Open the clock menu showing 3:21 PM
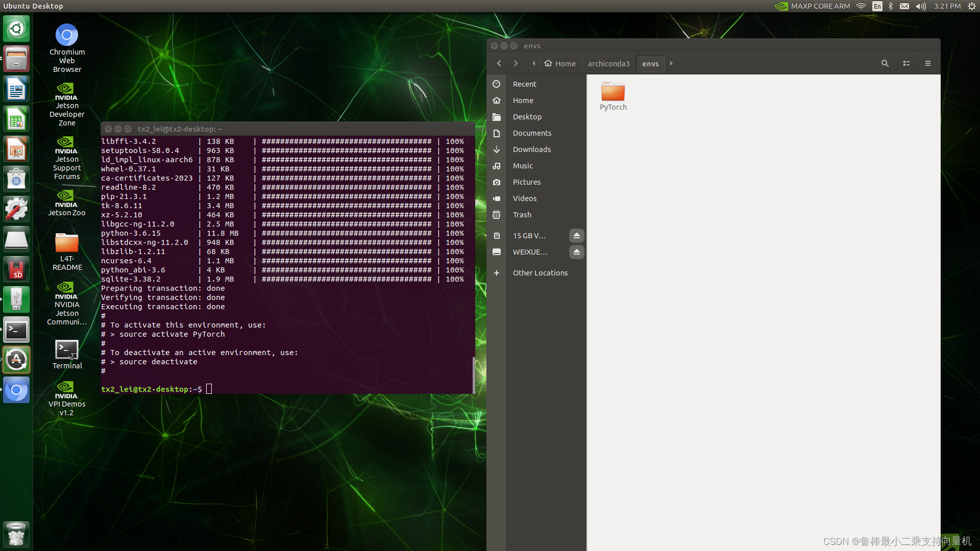The image size is (980, 551). tap(947, 6)
